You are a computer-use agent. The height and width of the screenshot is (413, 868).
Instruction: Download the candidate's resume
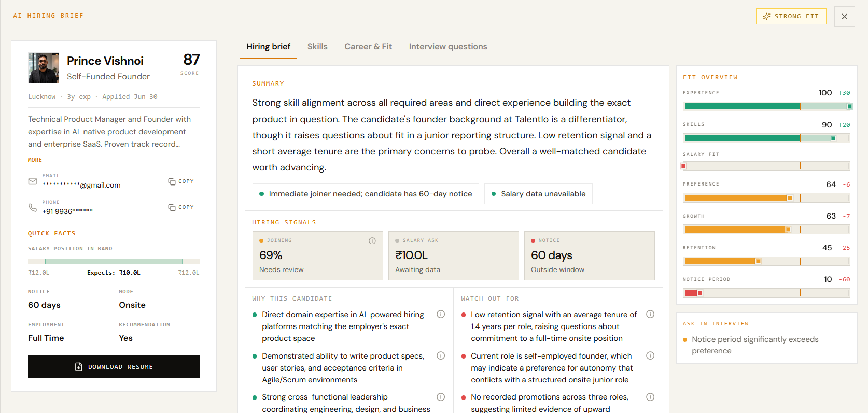[114, 367]
